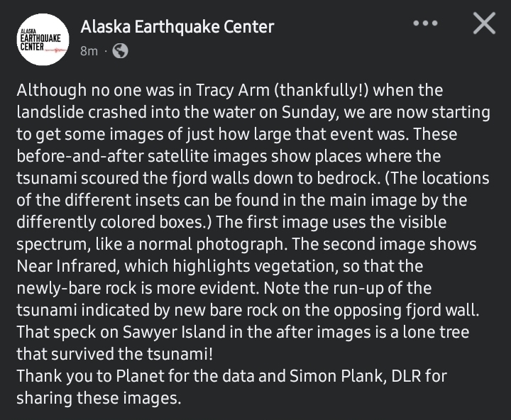The width and height of the screenshot is (511, 420).
Task: Open the three-dot post options menu
Action: click(426, 23)
